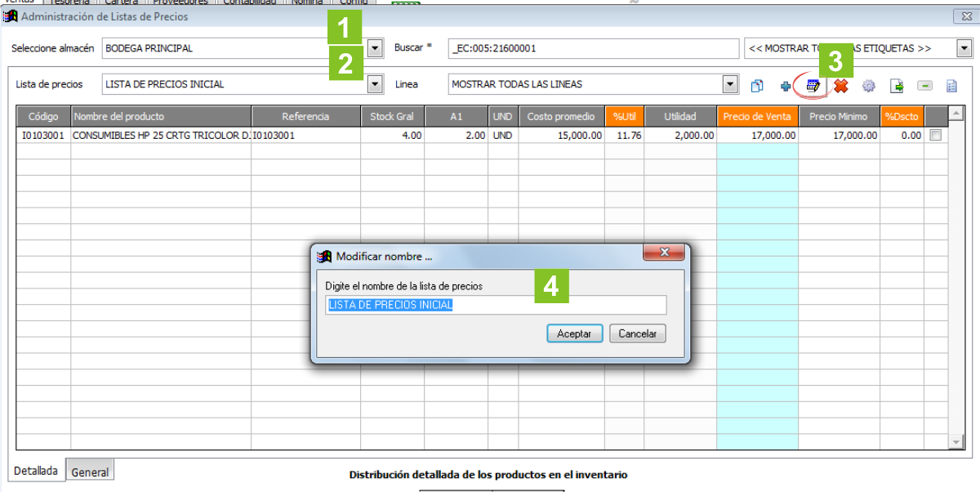The image size is (980, 492).
Task: Open the MOSTRAR TODAS LAS ETIQUETAS dropdown
Action: pyautogui.click(x=964, y=48)
